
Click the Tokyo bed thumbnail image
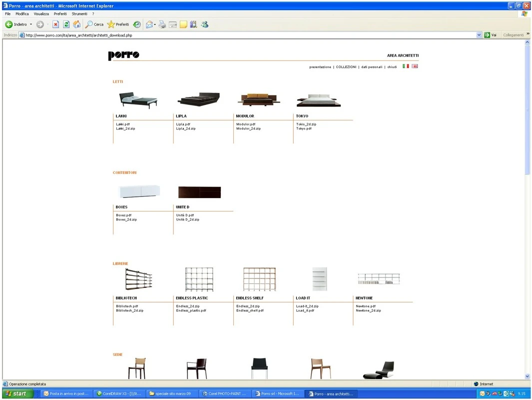pos(318,100)
